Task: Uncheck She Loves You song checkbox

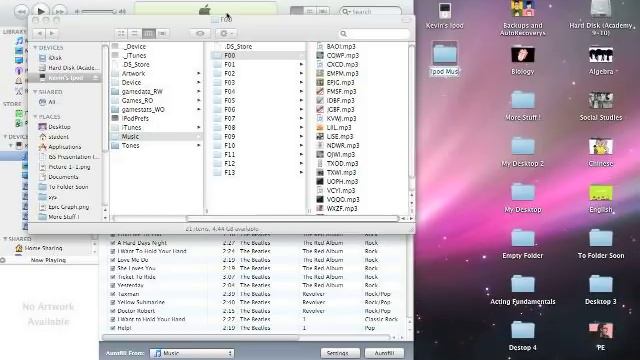Action: pyautogui.click(x=113, y=268)
